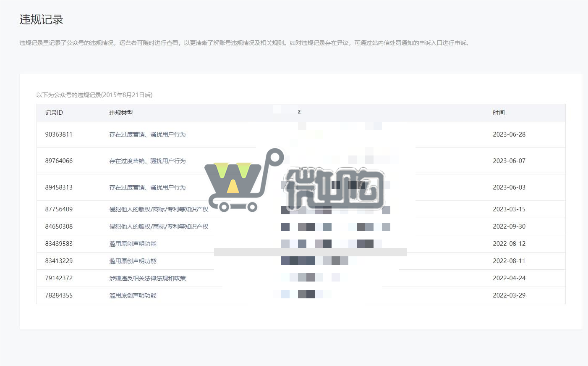Open "滥用原创声明功能" link for record 83439583

point(133,244)
